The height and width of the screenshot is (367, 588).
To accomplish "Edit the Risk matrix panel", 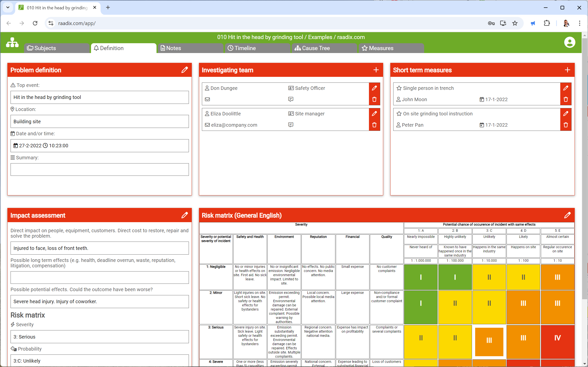I will tap(567, 215).
